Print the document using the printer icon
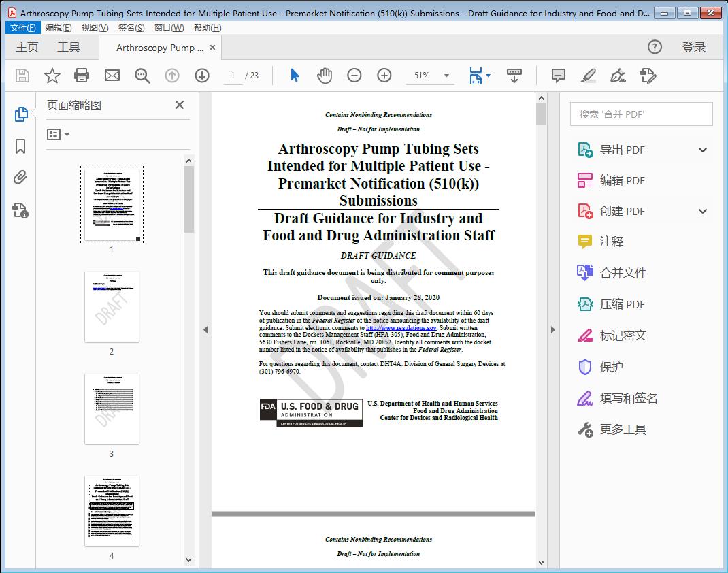This screenshot has height=573, width=728. (x=82, y=76)
